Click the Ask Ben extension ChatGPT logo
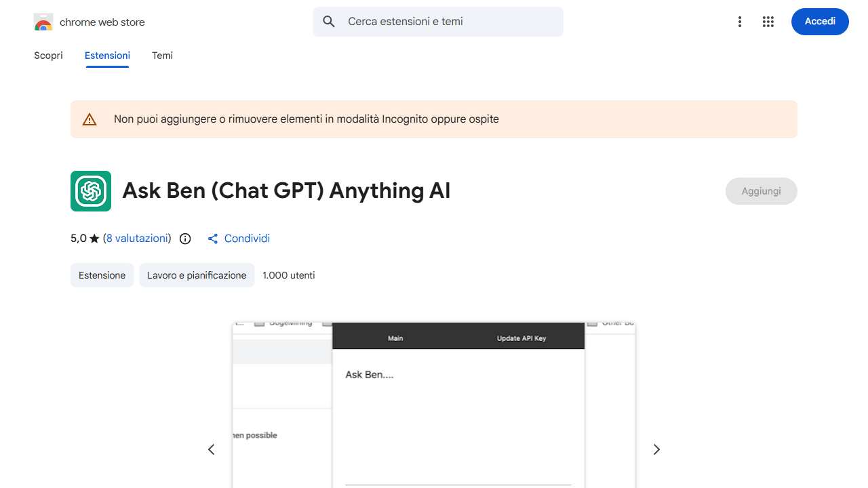The width and height of the screenshot is (868, 488). point(90,190)
